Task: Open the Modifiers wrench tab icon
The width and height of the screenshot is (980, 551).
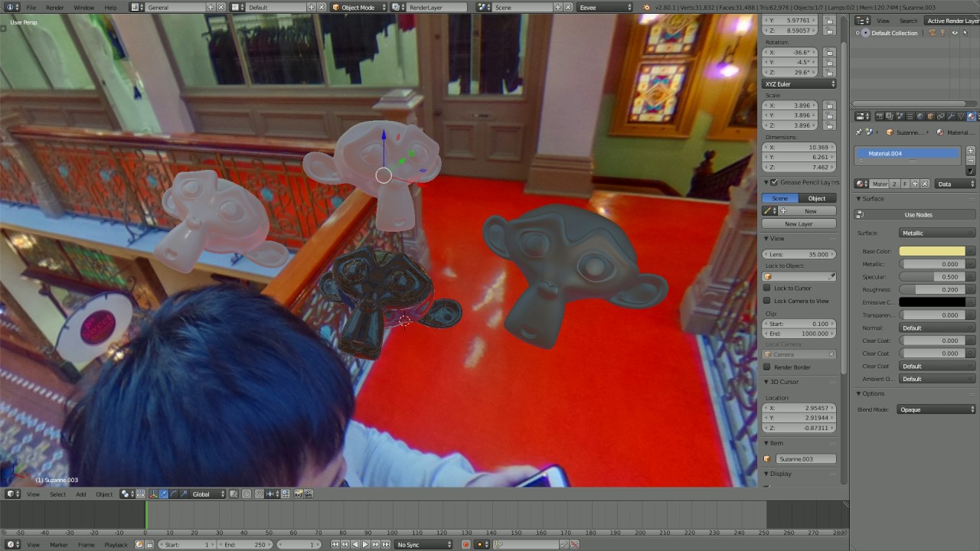Action: (951, 116)
